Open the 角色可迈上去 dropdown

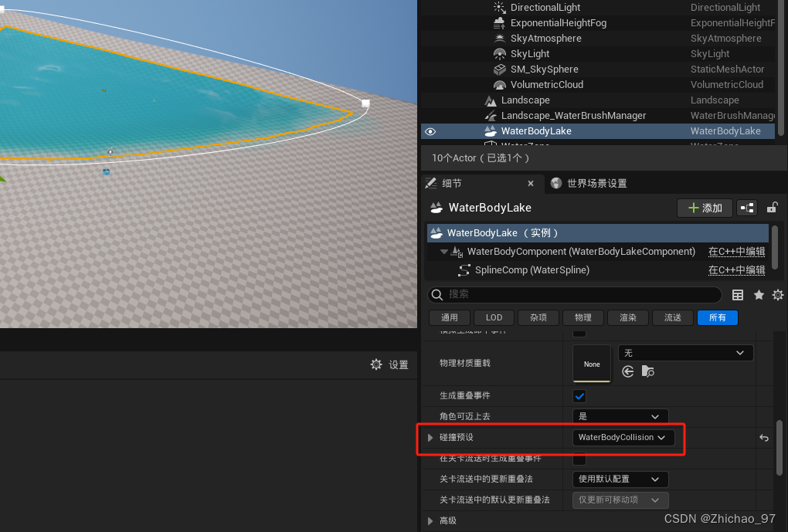coord(620,416)
